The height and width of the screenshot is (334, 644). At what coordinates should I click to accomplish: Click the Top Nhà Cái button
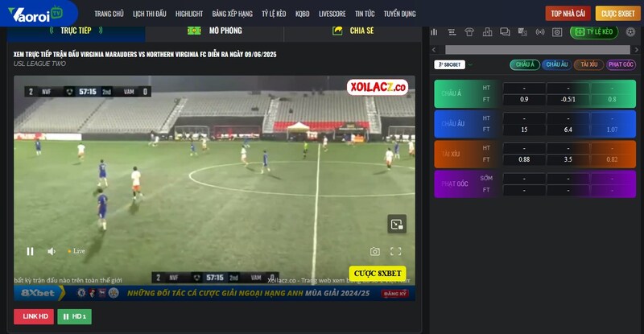(x=568, y=14)
